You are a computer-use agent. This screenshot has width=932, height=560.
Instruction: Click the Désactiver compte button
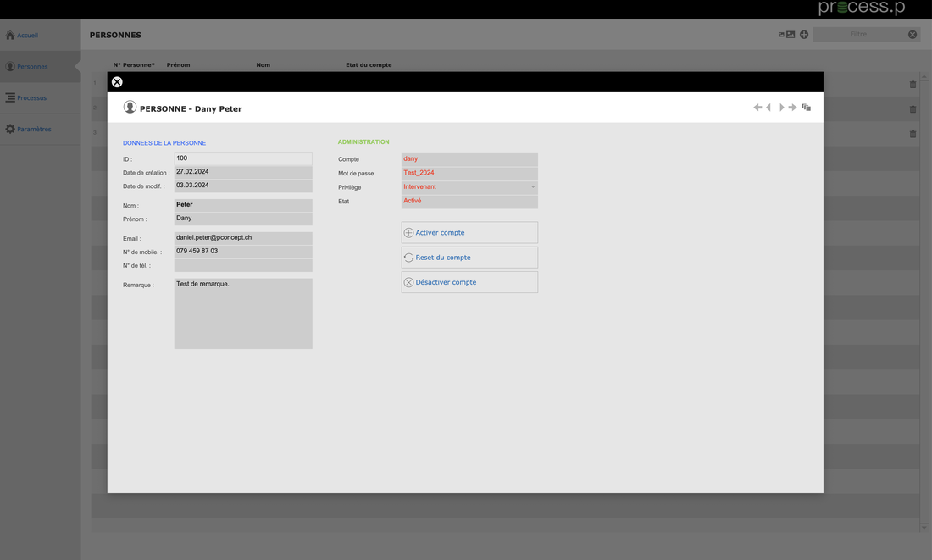(469, 282)
